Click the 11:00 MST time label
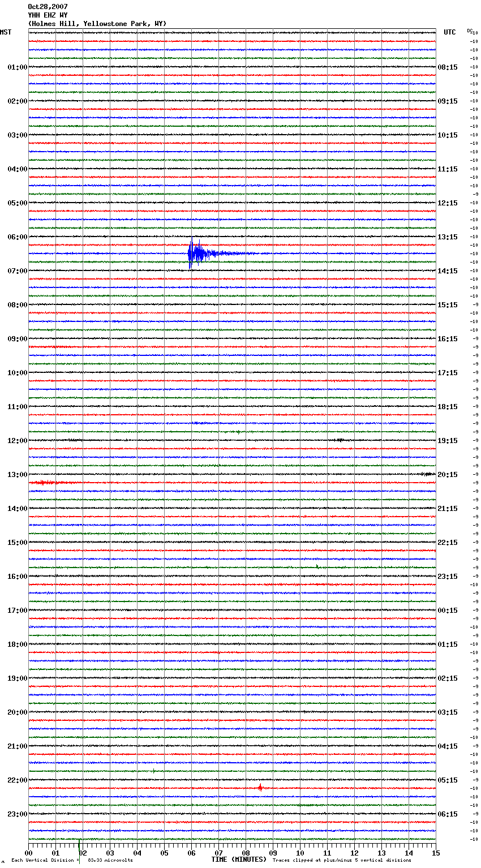Viewport: 481px width, 868px height. (18, 407)
